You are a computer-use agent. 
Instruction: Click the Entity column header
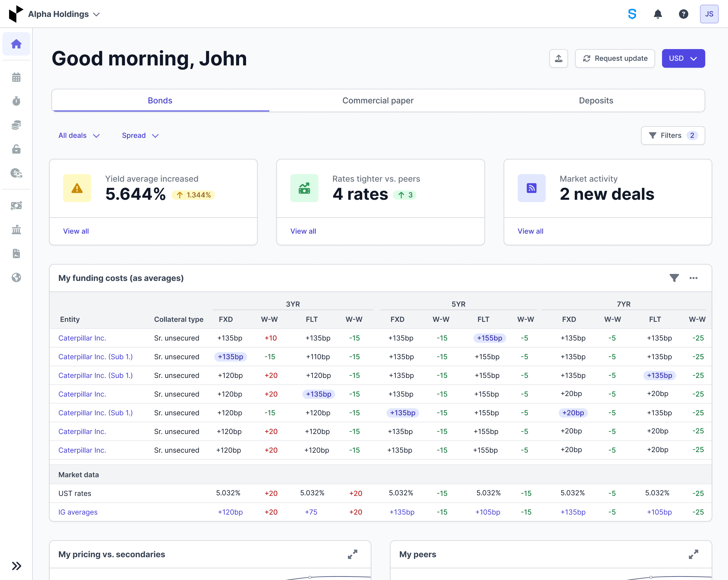click(x=70, y=319)
